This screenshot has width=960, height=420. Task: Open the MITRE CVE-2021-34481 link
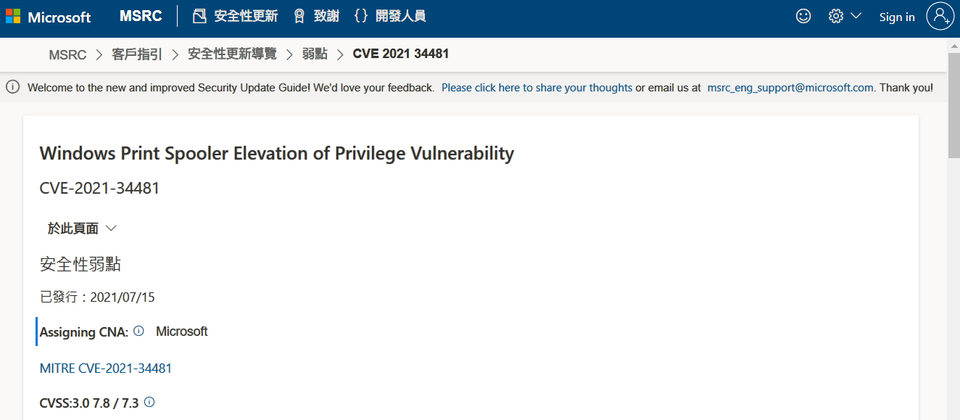[x=106, y=368]
